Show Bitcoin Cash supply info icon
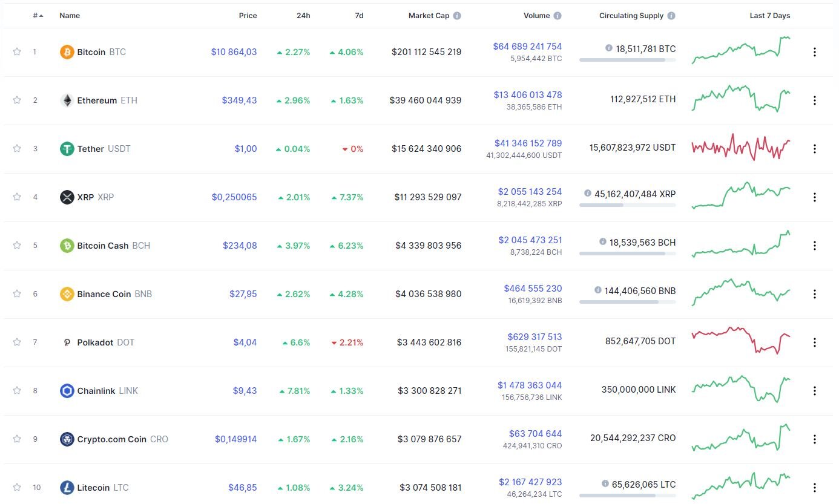The height and width of the screenshot is (504, 839). (x=602, y=241)
